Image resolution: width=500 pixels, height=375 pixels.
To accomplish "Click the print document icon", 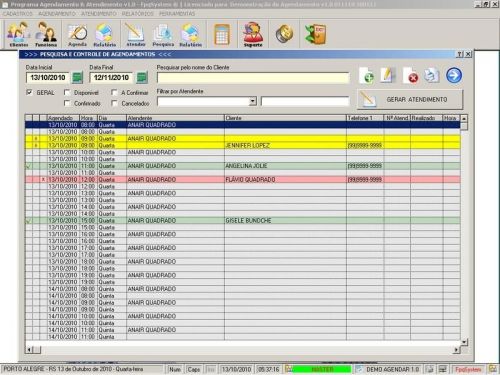I will 431,75.
